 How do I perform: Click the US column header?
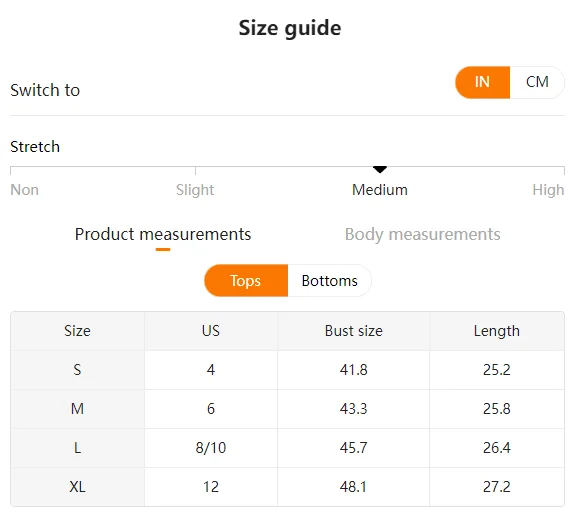211,331
